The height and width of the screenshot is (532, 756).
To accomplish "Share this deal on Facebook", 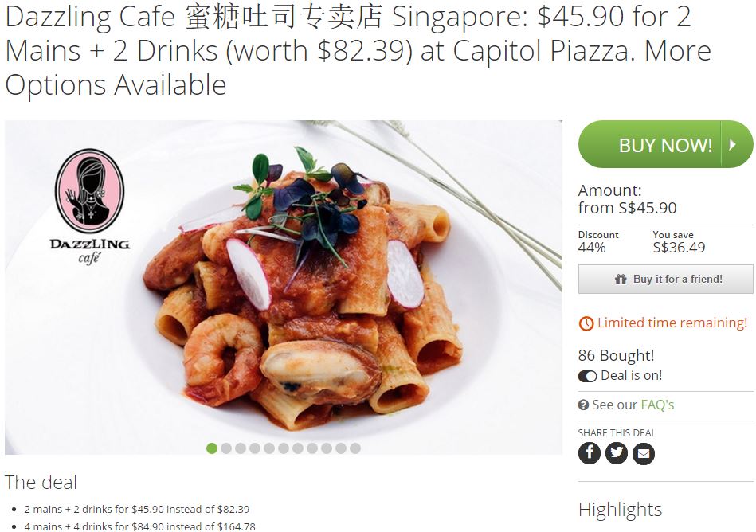I will tap(590, 453).
